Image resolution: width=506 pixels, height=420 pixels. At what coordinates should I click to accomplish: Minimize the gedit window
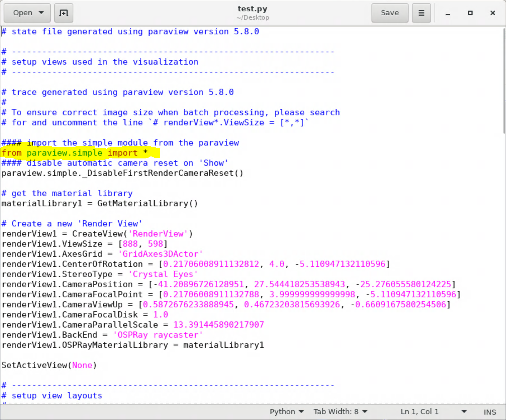coord(448,13)
